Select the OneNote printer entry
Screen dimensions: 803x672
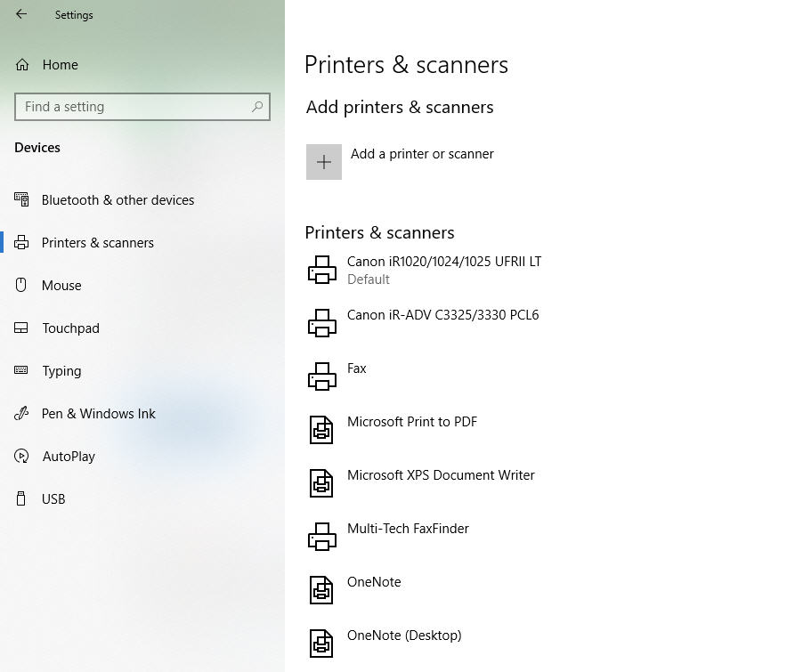(374, 582)
